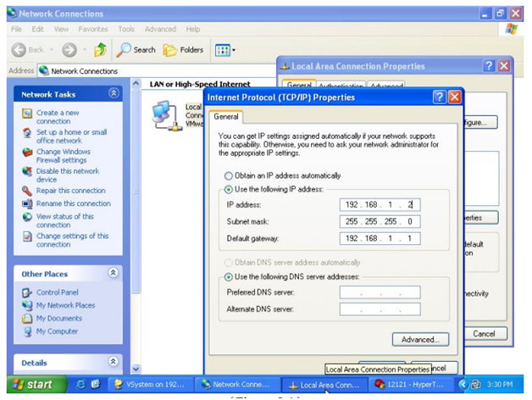Click Cancel in Local Area Connection Properties
Viewport: 532px width, 400px height.
(x=485, y=334)
